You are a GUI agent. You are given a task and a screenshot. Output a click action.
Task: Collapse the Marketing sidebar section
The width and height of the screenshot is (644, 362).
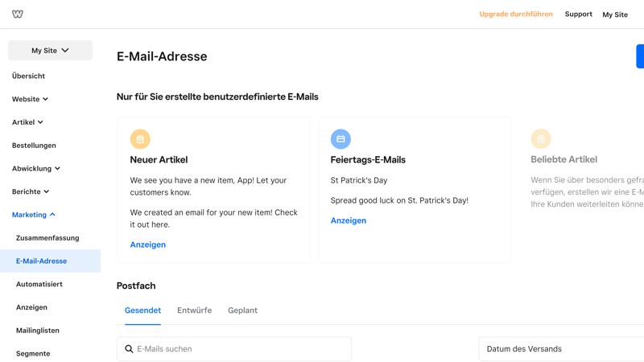[34, 215]
